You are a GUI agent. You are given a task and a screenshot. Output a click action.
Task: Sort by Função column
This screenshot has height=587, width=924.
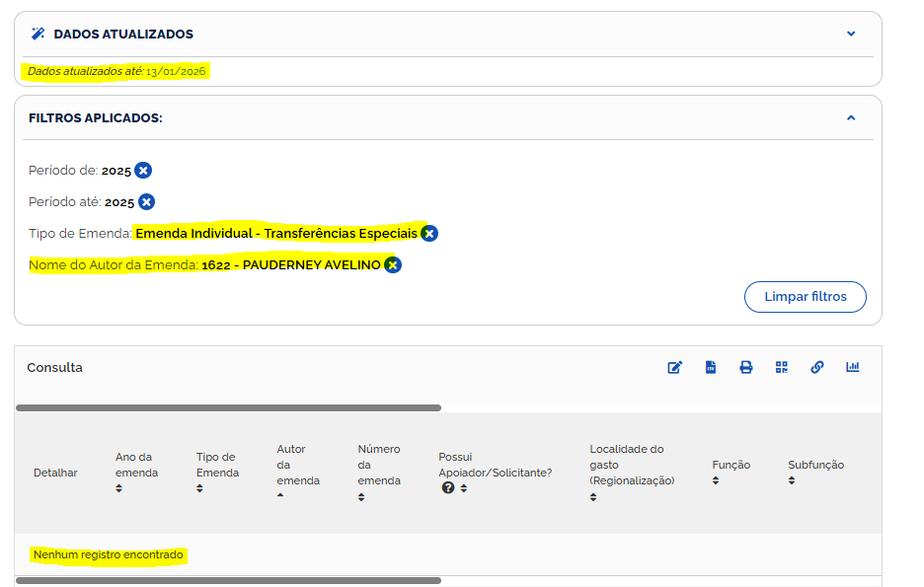click(716, 480)
